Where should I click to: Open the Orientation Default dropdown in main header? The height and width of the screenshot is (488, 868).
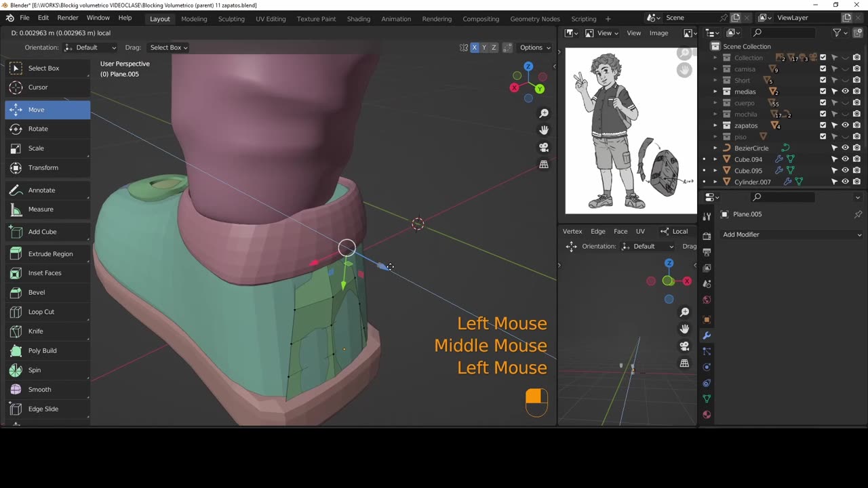tap(90, 47)
